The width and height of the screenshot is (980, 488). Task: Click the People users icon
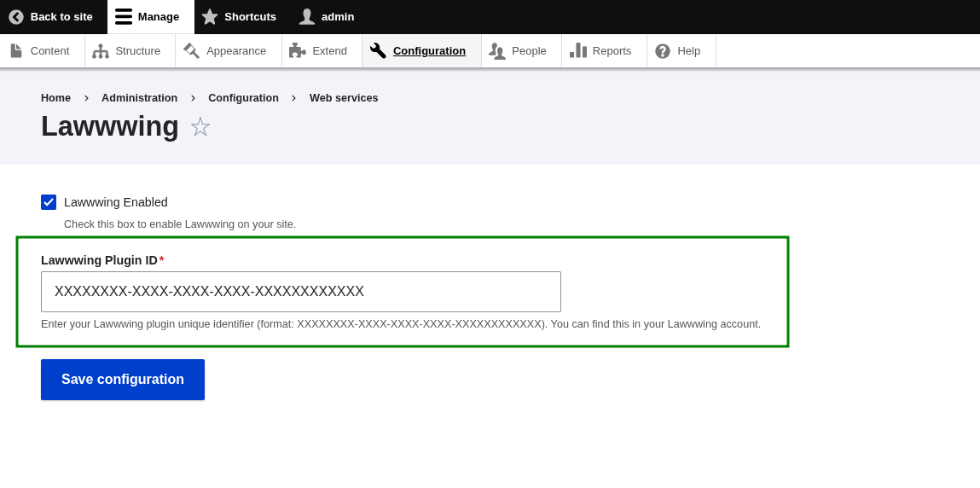(x=497, y=50)
